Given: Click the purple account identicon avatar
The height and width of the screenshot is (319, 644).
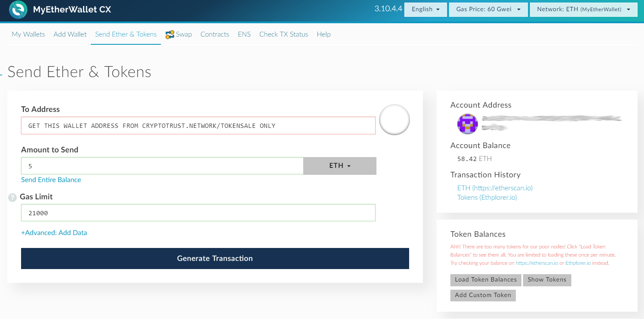Looking at the screenshot, I should (x=468, y=124).
